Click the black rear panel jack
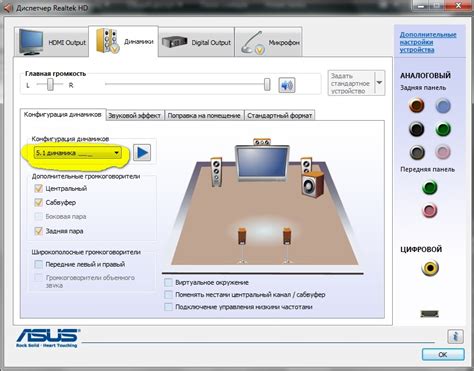This screenshot has height=371, width=474. (x=417, y=129)
